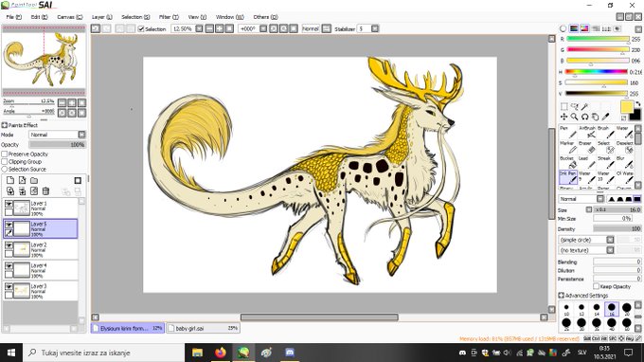Switch to baby girl.sai document tab
The image size is (644, 362).
[x=203, y=328]
